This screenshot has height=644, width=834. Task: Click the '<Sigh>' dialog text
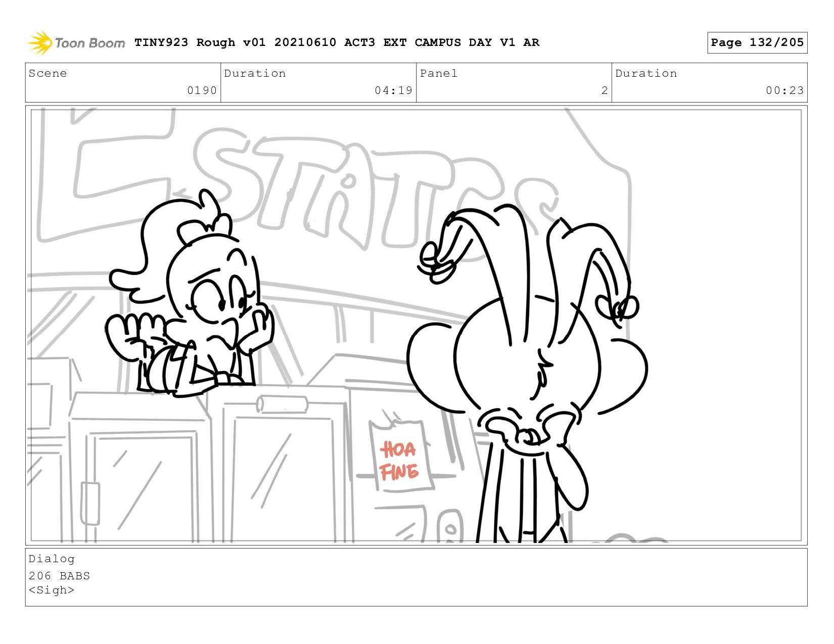point(52,590)
